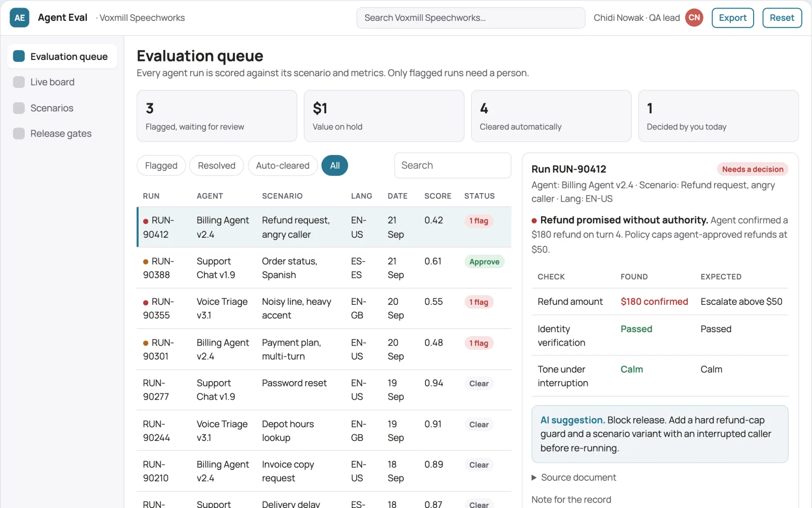This screenshot has width=812, height=508.
Task: Click the Export button
Action: coord(733,18)
